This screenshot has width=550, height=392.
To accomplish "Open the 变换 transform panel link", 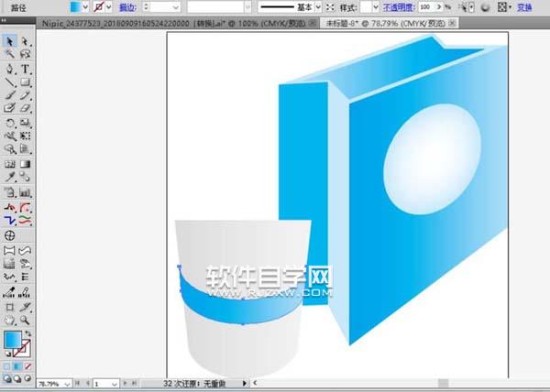I will [524, 7].
